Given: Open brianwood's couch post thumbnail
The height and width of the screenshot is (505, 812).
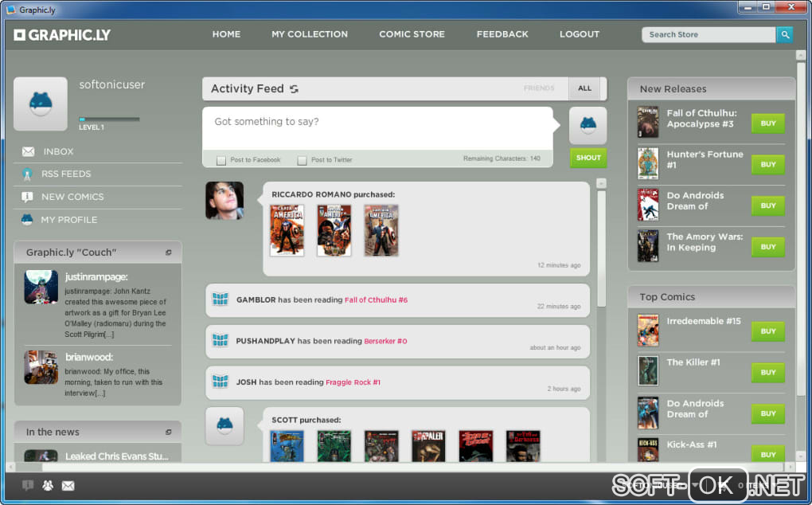Looking at the screenshot, I should pyautogui.click(x=41, y=366).
